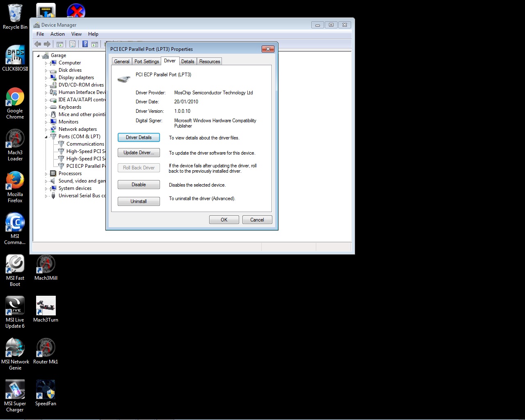Click the blue Help icon in toolbar
Image resolution: width=525 pixels, height=420 pixels.
85,44
